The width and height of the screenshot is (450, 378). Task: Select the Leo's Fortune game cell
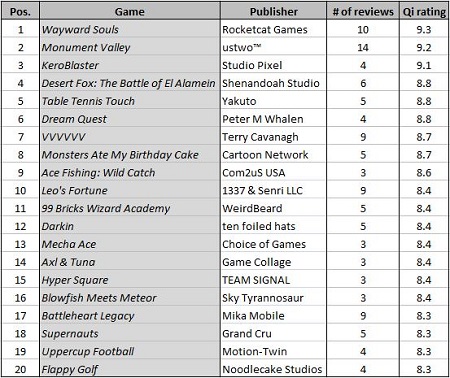pos(130,190)
